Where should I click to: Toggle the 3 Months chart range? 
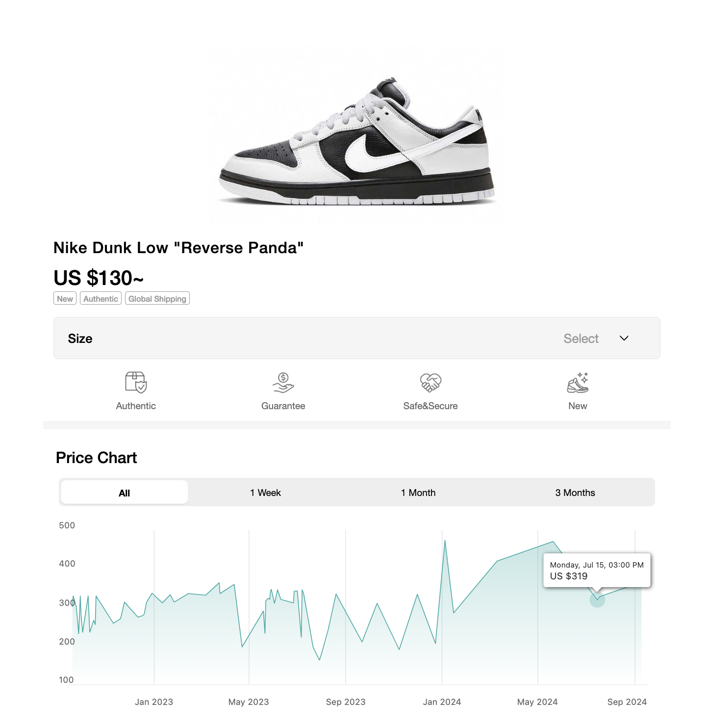pyautogui.click(x=575, y=493)
